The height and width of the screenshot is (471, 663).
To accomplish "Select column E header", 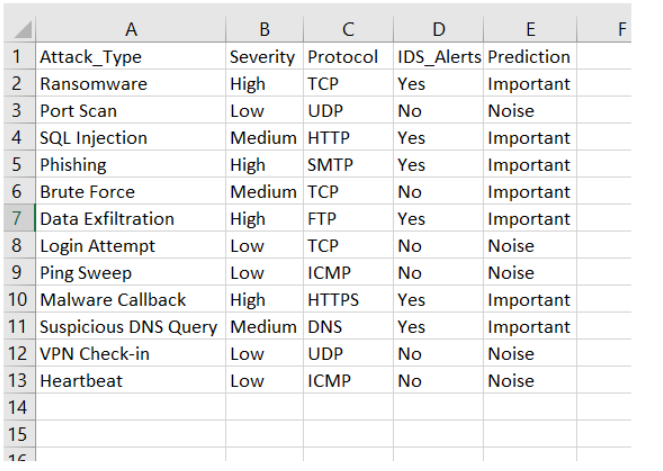I will point(530,29).
